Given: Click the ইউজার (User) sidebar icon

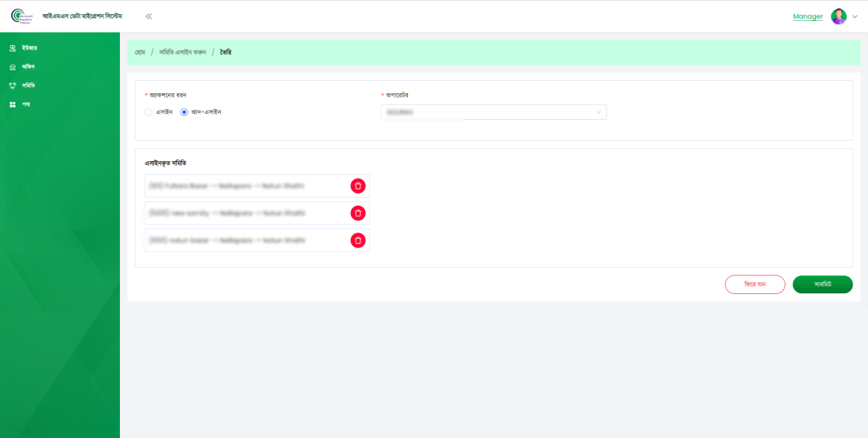Looking at the screenshot, I should 12,48.
